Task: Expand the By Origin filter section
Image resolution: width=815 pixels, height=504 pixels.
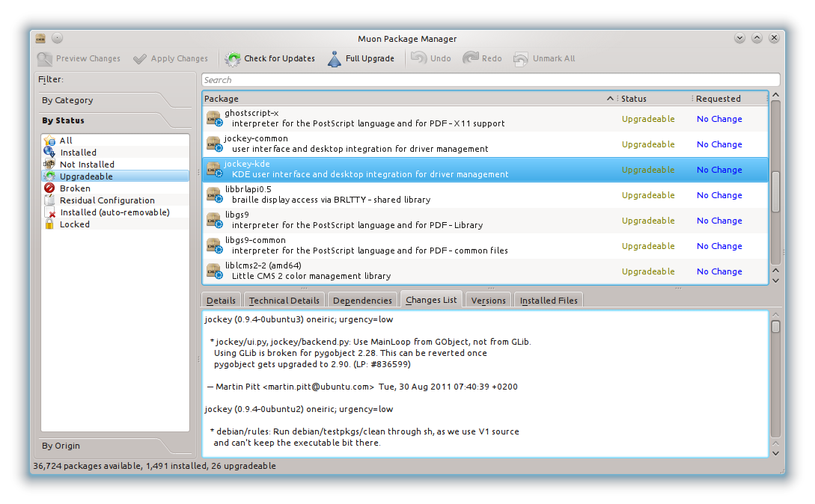Action: click(61, 446)
